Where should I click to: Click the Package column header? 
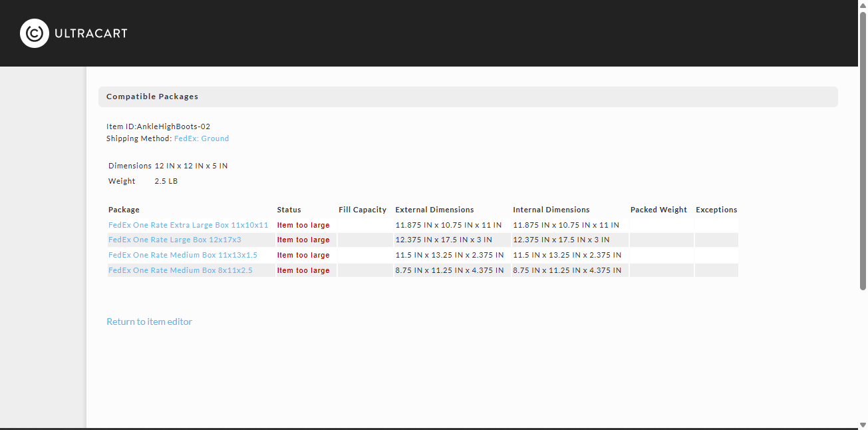(x=124, y=210)
